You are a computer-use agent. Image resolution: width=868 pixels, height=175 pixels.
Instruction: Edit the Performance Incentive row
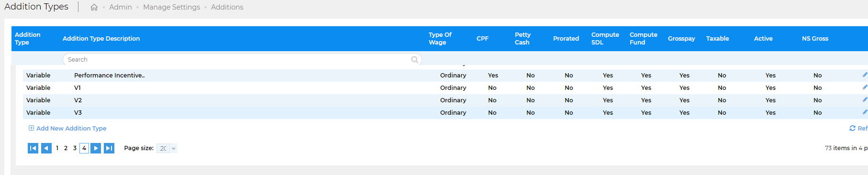[865, 75]
